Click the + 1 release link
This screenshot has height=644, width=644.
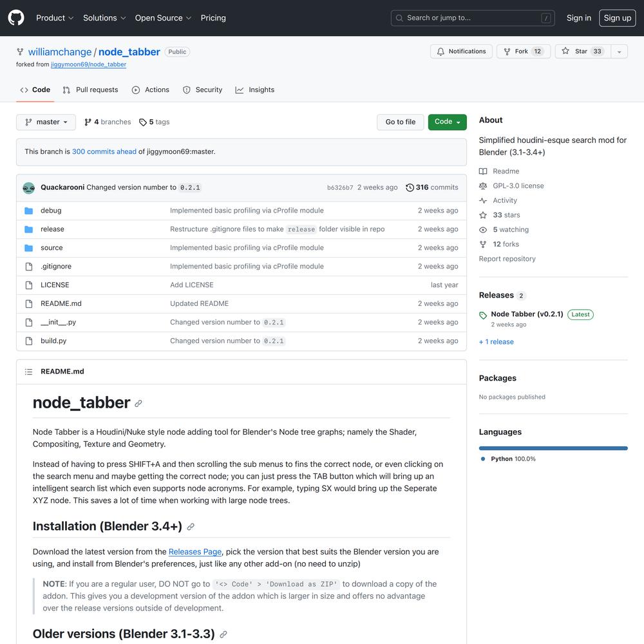click(496, 342)
